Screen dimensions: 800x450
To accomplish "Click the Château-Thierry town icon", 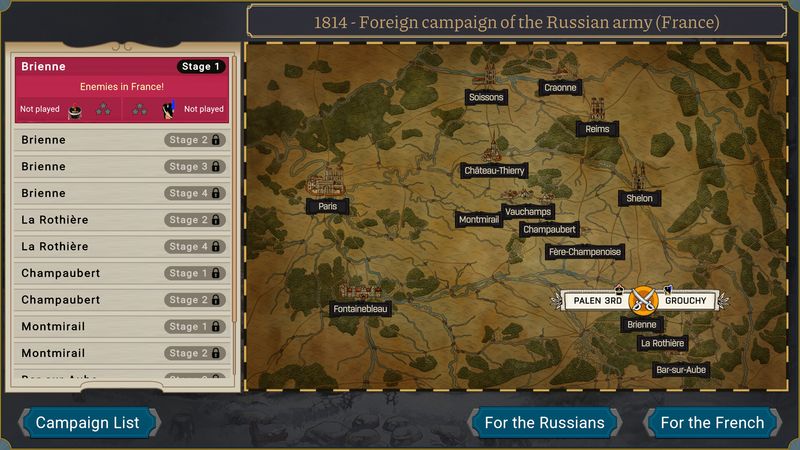I will click(490, 155).
